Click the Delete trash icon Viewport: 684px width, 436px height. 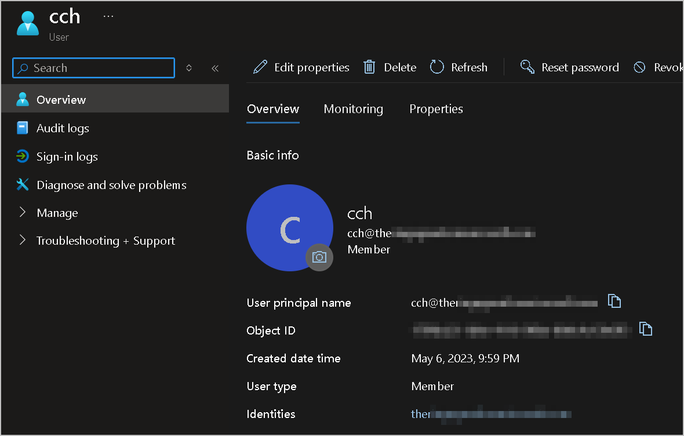(x=369, y=67)
